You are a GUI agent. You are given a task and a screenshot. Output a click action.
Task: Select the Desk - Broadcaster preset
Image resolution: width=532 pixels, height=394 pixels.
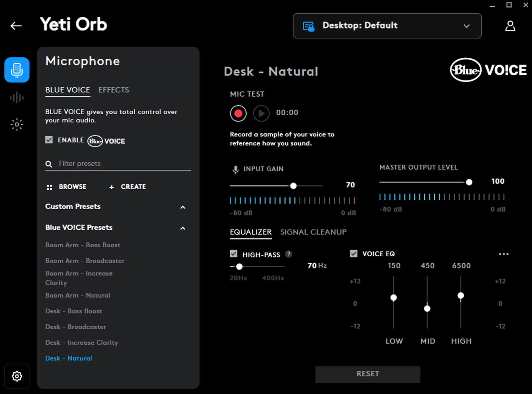(76, 327)
